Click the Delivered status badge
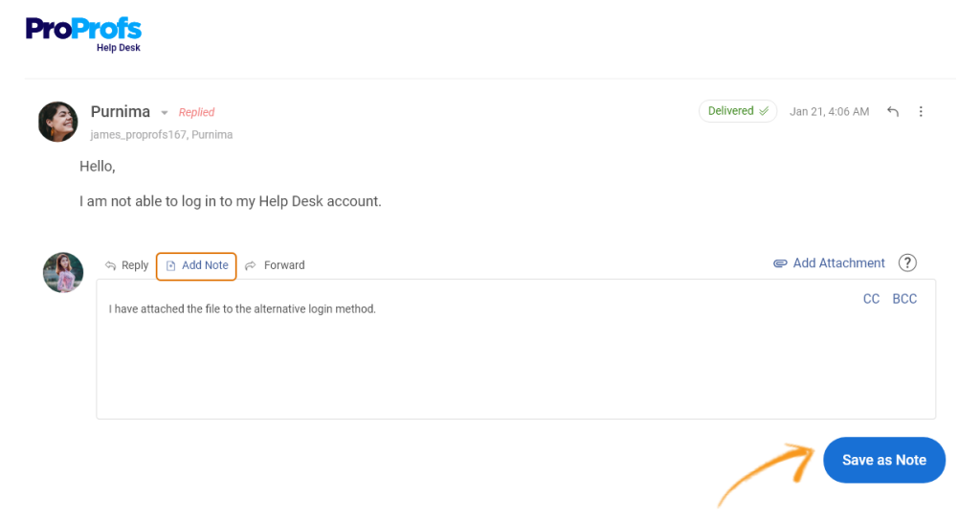Screen dimensions: 980x523 pyautogui.click(x=738, y=111)
